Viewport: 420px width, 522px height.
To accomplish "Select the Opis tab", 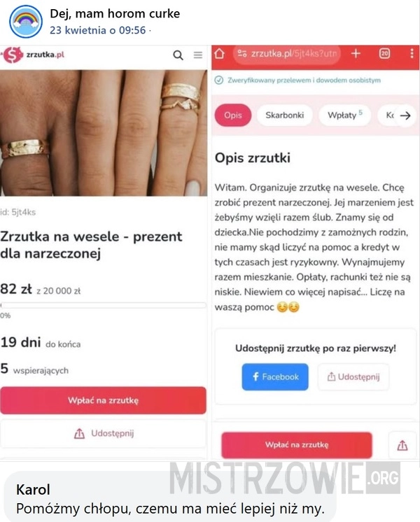I will (233, 115).
